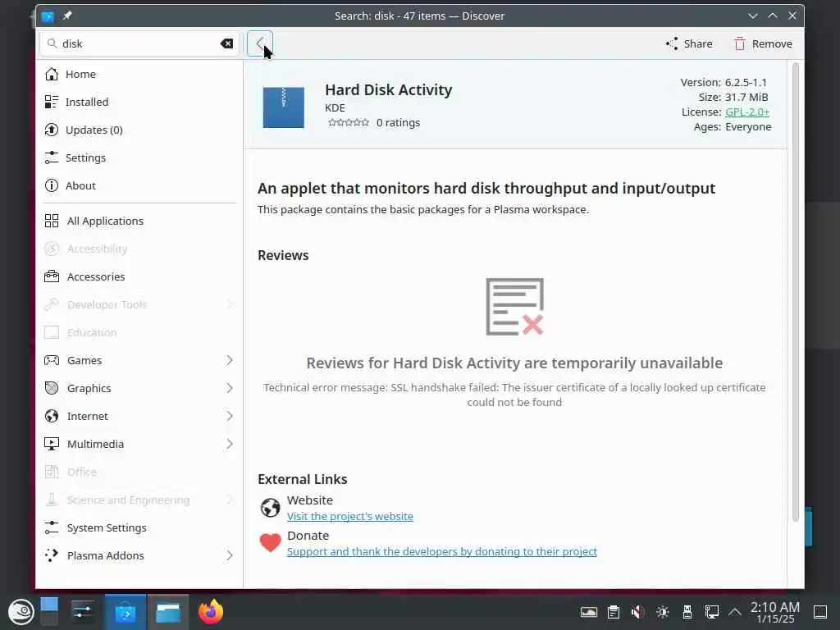This screenshot has height=630, width=840.
Task: Clear the disk search text
Action: pos(226,43)
